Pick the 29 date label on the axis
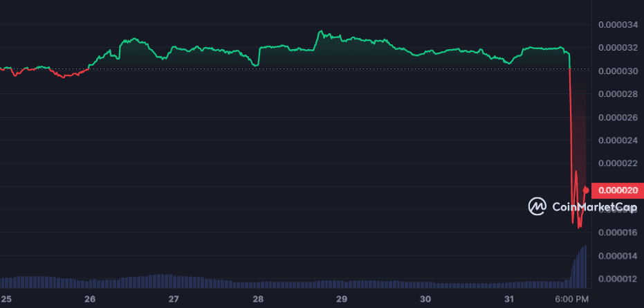The height and width of the screenshot is (308, 644). [342, 299]
